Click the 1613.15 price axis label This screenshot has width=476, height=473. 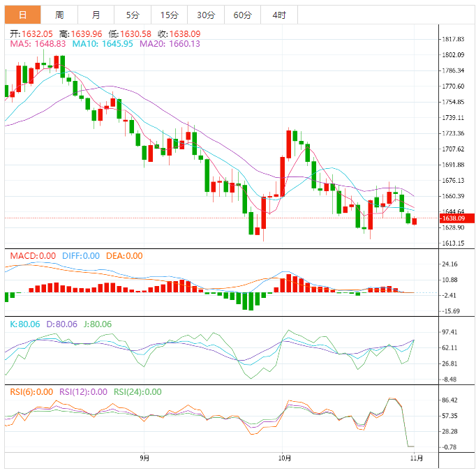click(453, 243)
